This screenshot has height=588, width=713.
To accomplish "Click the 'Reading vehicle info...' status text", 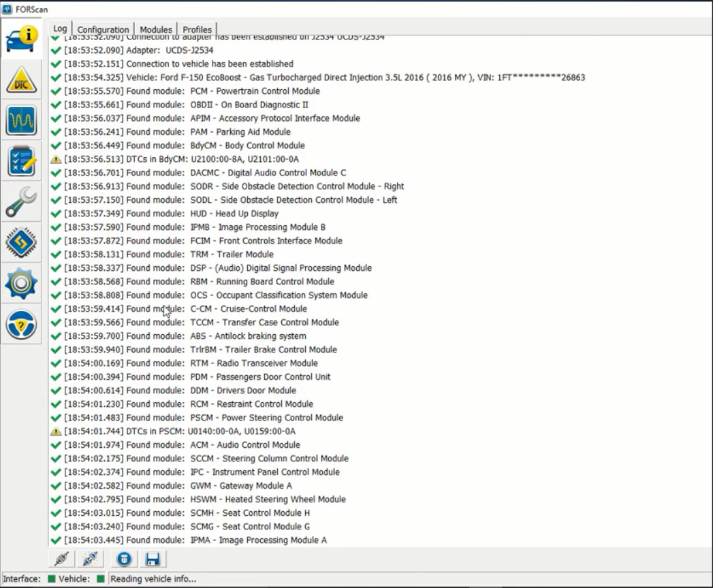I will coord(153,579).
